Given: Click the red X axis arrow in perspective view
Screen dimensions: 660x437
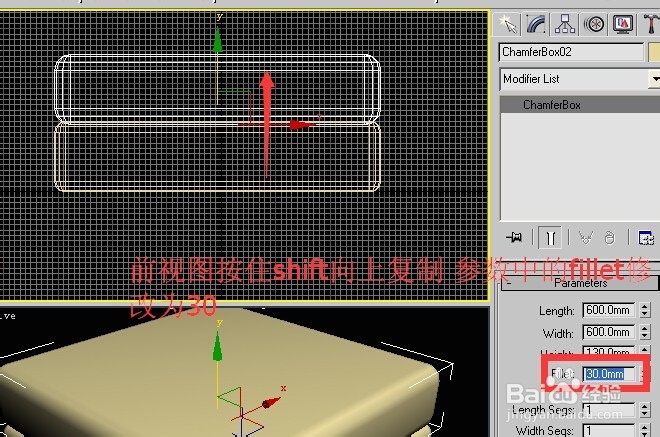Looking at the screenshot, I should tap(271, 403).
